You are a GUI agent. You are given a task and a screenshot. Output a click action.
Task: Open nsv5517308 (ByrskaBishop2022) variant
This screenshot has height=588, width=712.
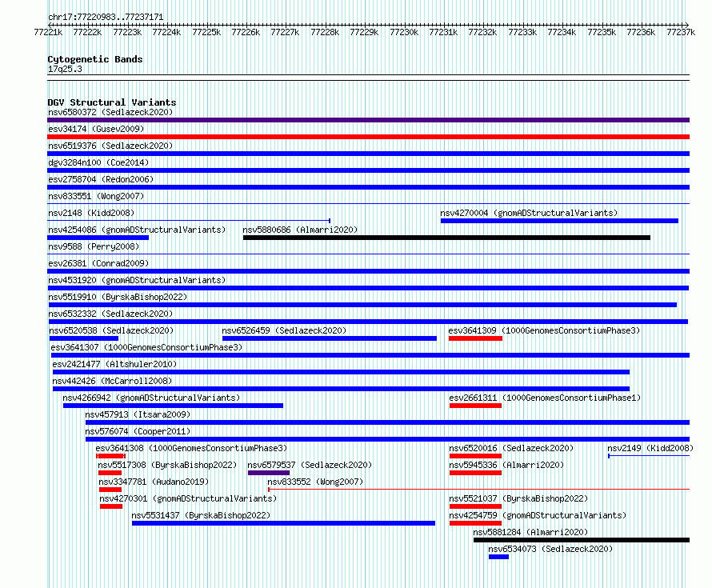[167, 465]
